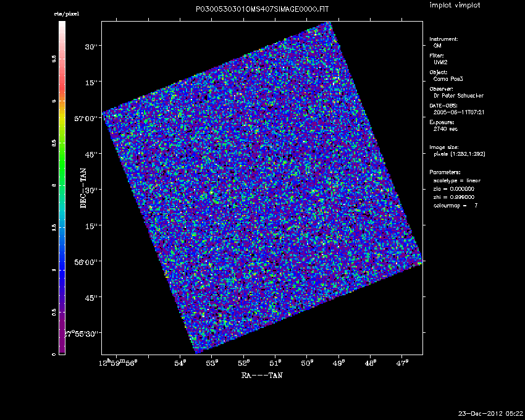This screenshot has height=420, width=525.
Task: Click the 'Filter:' label
Action: (437, 56)
